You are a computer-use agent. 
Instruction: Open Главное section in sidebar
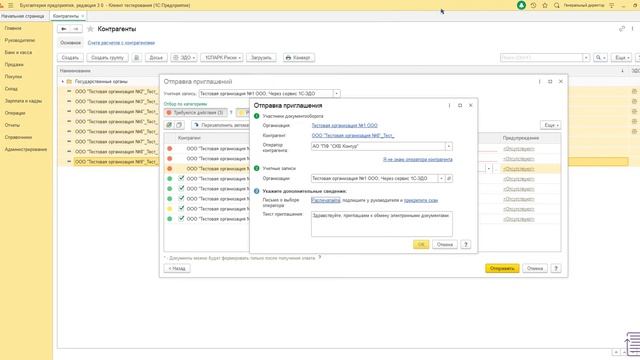pos(13,28)
